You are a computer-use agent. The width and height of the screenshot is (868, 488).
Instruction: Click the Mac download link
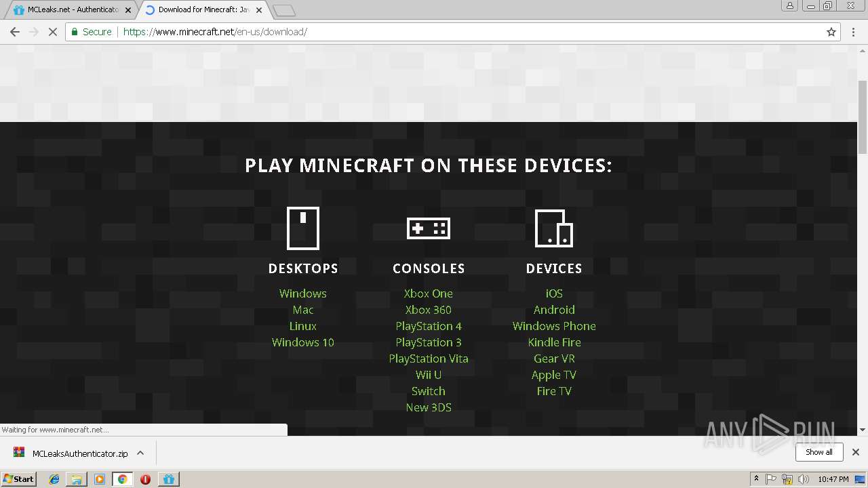(x=303, y=310)
